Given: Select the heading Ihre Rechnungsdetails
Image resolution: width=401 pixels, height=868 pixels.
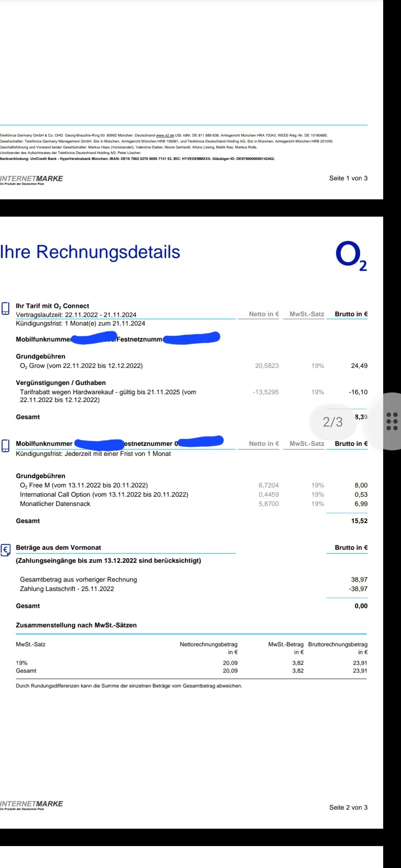Looking at the screenshot, I should 90,252.
